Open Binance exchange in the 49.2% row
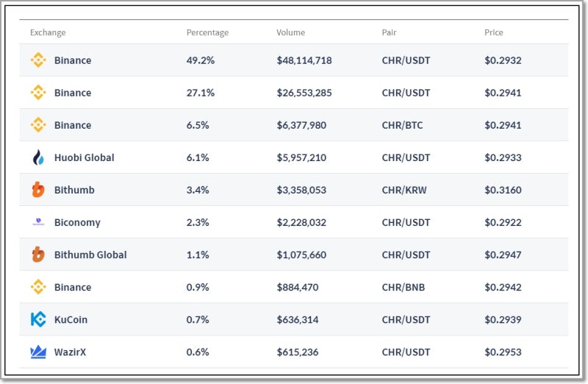The width and height of the screenshot is (588, 384). tap(73, 60)
